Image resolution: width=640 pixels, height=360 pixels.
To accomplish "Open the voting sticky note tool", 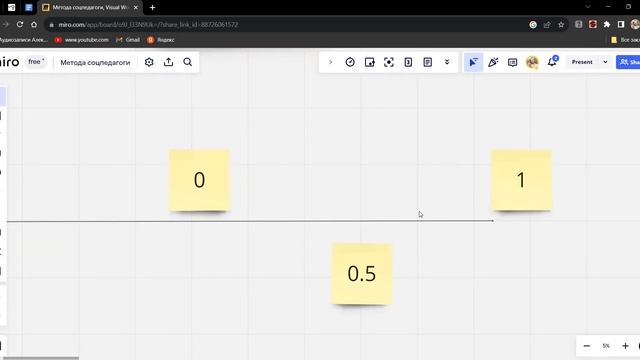I will tap(369, 62).
